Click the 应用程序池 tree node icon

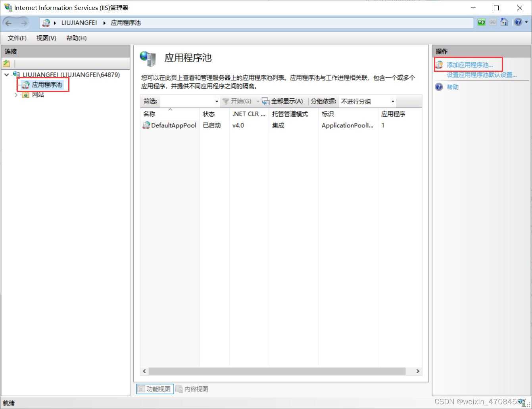pyautogui.click(x=26, y=84)
